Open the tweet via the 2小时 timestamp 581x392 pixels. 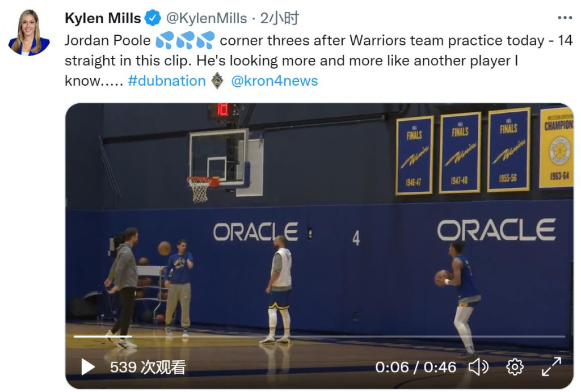click(x=279, y=18)
